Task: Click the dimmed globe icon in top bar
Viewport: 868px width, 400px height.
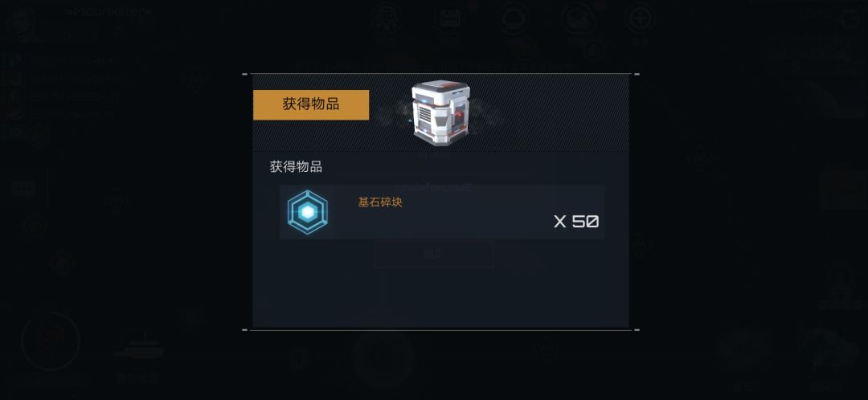Action: pyautogui.click(x=386, y=18)
